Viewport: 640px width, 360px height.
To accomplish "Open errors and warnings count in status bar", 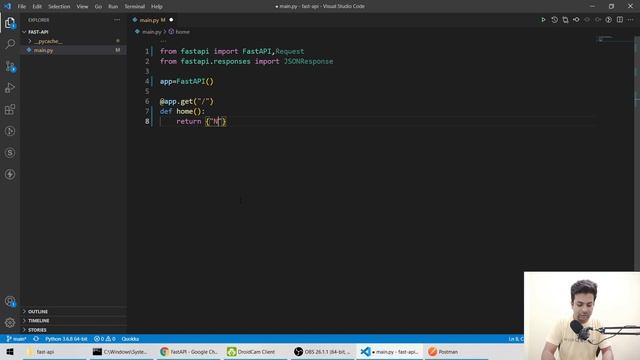I will (104, 339).
